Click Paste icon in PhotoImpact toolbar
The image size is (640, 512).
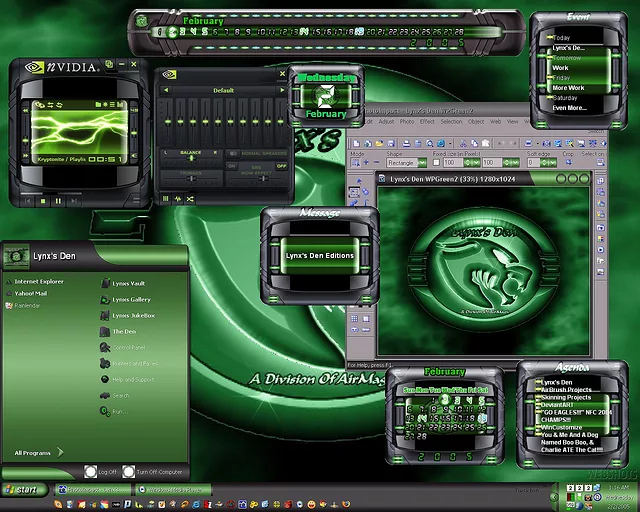(486, 143)
